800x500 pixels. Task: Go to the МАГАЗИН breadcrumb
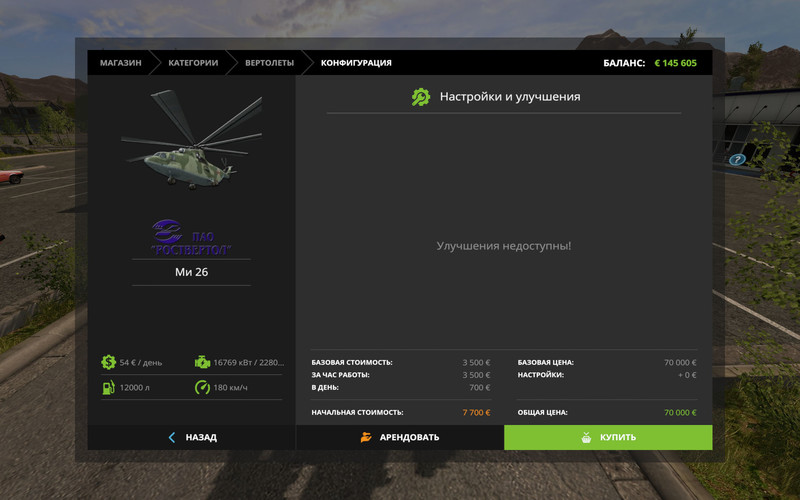click(x=120, y=63)
